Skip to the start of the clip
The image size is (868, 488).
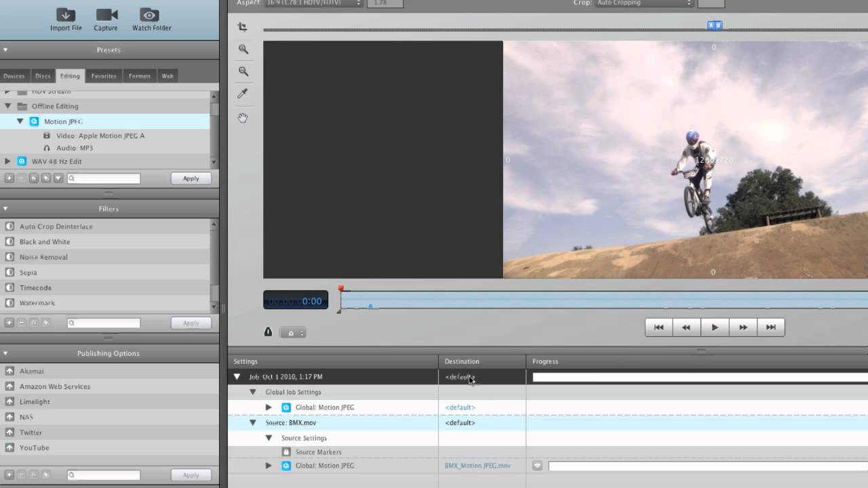pos(658,327)
